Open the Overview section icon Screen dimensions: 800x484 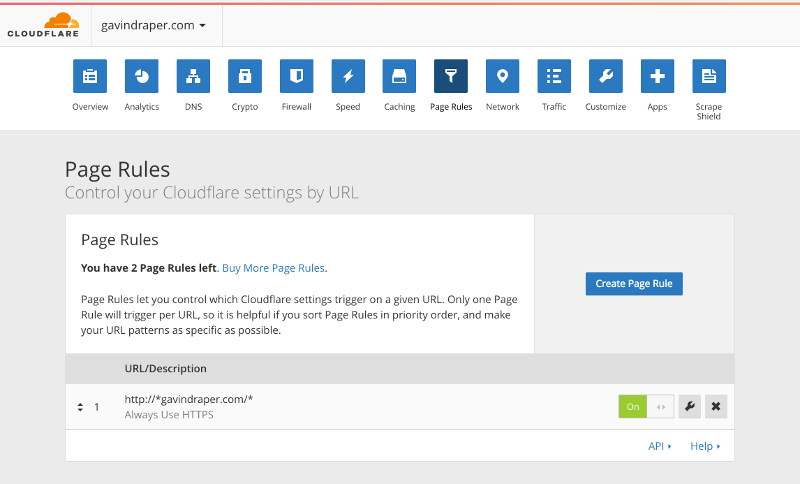(x=90, y=76)
